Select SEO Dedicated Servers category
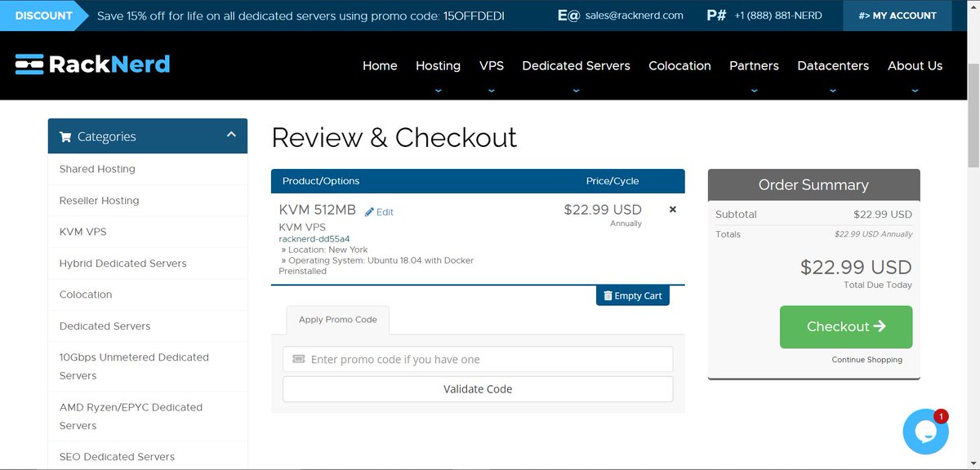This screenshot has height=470, width=980. click(x=117, y=457)
